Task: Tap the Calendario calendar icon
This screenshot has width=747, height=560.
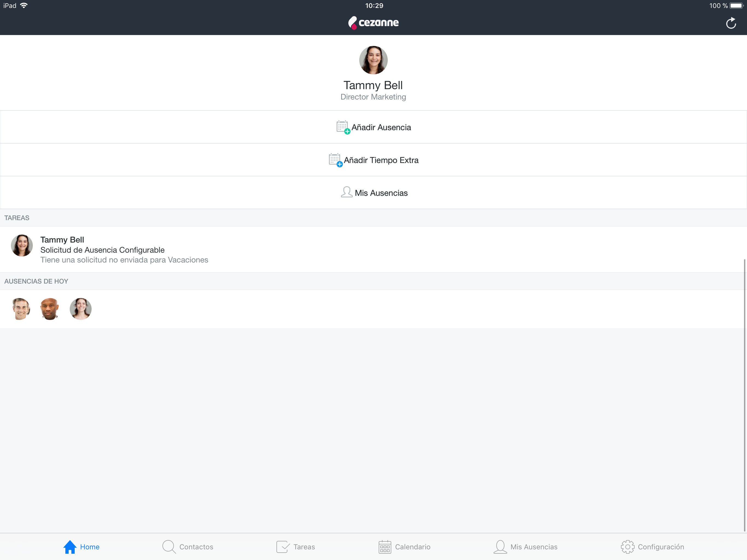Action: click(385, 547)
